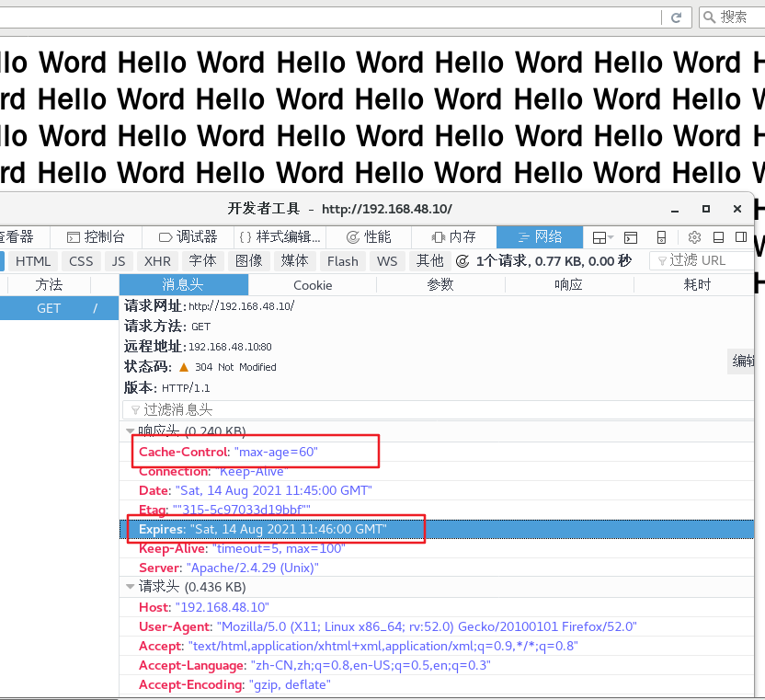Toggle the XHR request filter

pyautogui.click(x=157, y=261)
